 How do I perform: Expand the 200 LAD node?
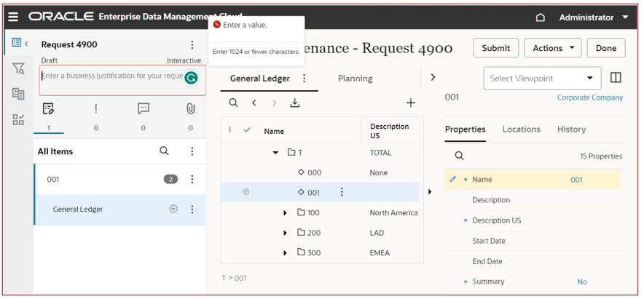[x=285, y=233]
